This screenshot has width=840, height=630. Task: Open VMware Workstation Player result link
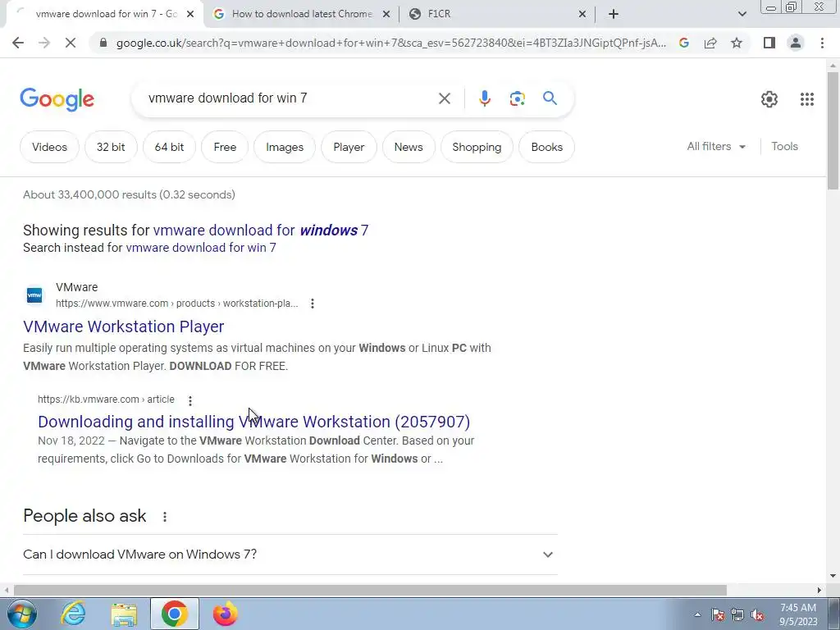point(124,326)
